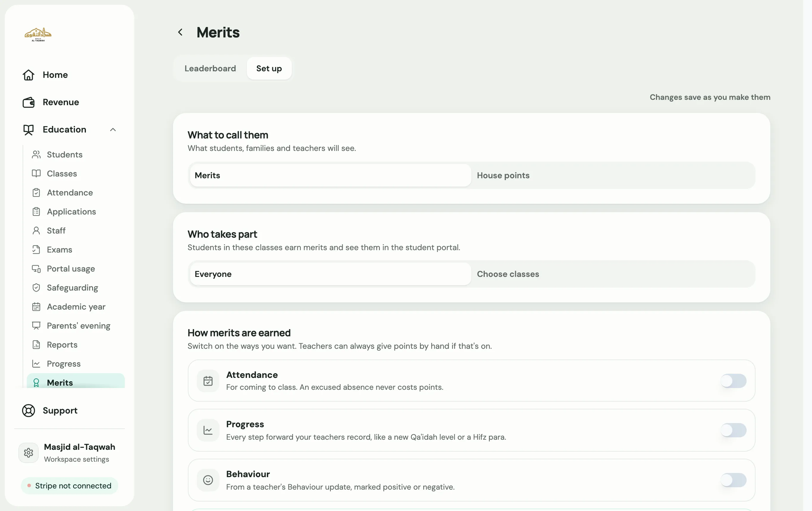Click the Students people icon
The image size is (812, 511).
(x=36, y=154)
